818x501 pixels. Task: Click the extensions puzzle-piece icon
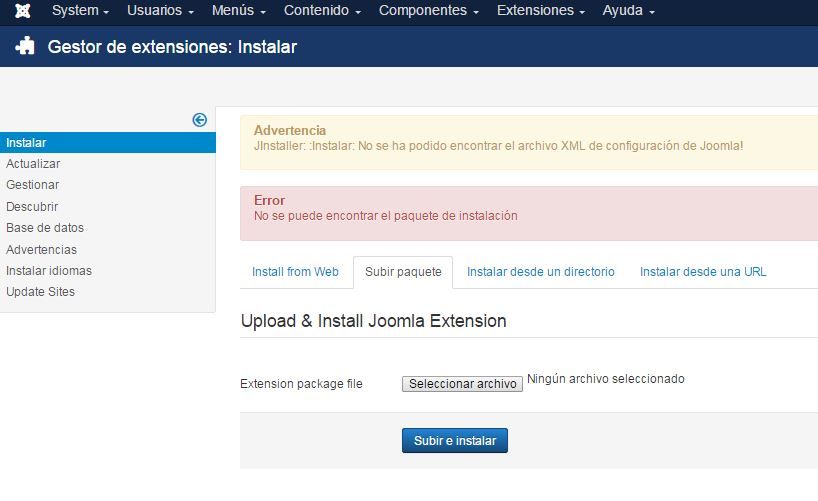pyautogui.click(x=25, y=46)
